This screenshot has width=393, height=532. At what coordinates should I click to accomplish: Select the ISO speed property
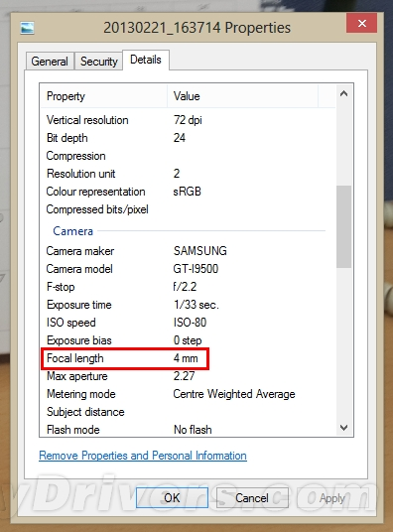[x=70, y=323]
